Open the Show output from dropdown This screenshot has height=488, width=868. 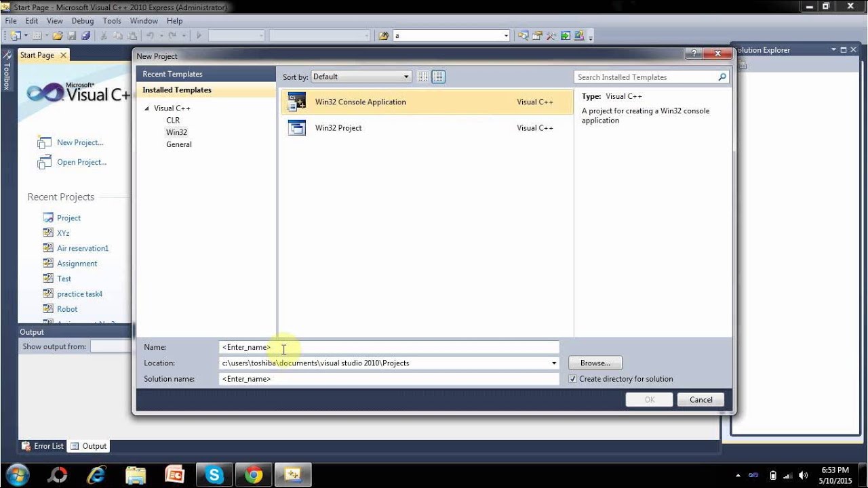click(x=111, y=346)
